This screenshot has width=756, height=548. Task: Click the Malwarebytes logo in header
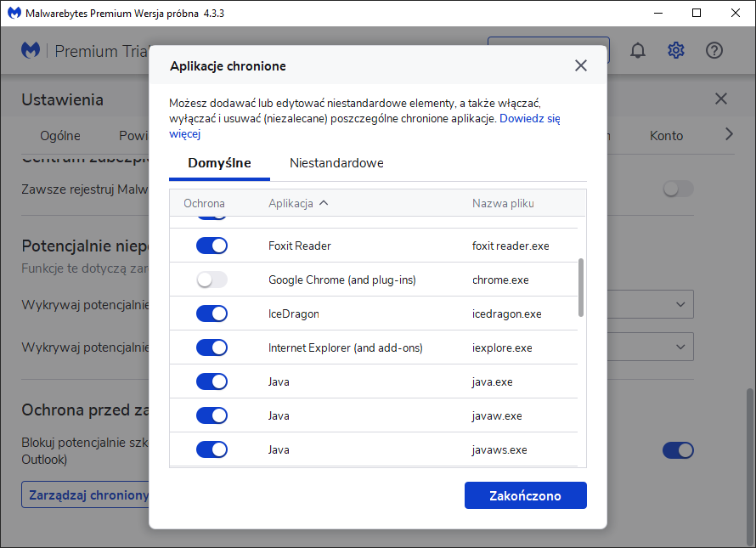(31, 50)
